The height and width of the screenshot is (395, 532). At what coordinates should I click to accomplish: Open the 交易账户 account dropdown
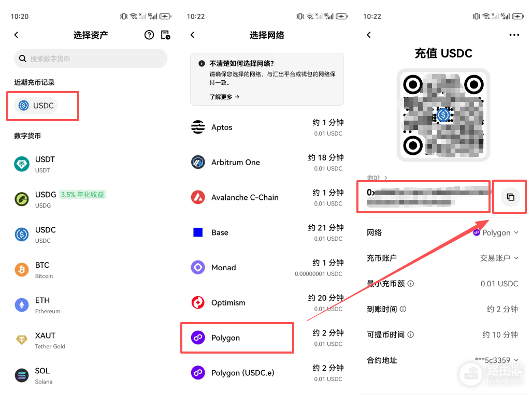pyautogui.click(x=499, y=258)
